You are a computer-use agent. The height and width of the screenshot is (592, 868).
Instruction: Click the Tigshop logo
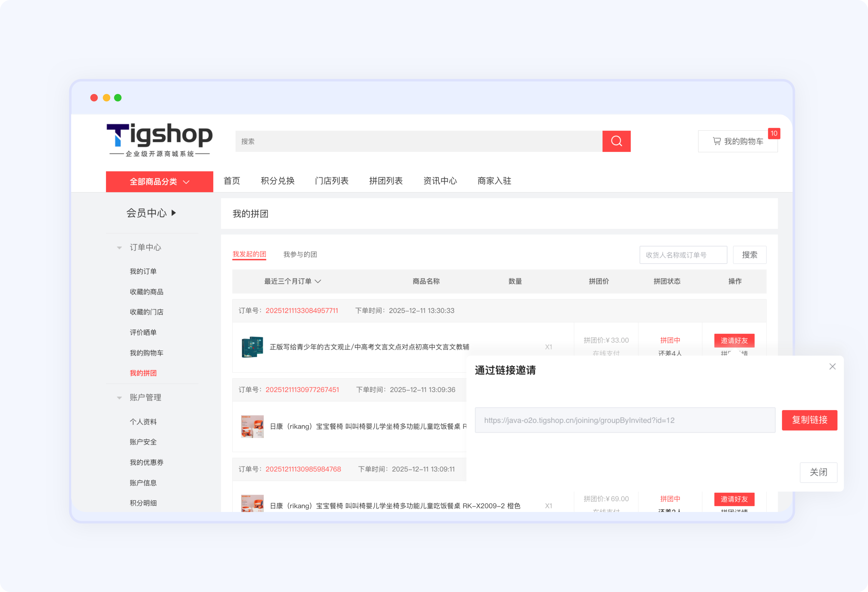coord(159,140)
